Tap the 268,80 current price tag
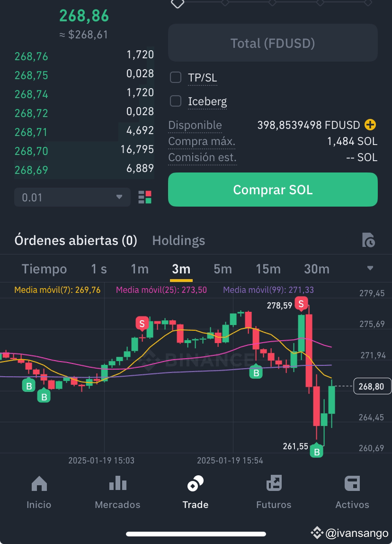The height and width of the screenshot is (544, 392). [x=372, y=386]
